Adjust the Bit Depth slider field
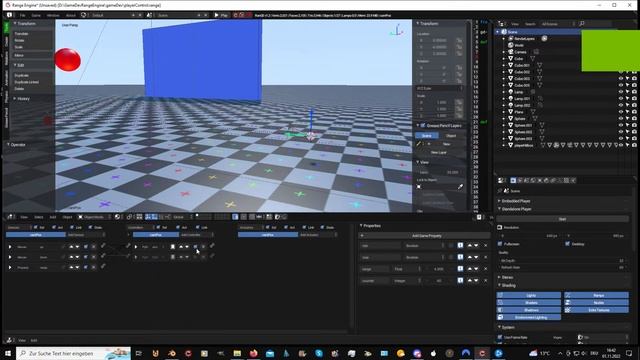Image resolution: width=640 pixels, height=360 pixels. (x=562, y=260)
